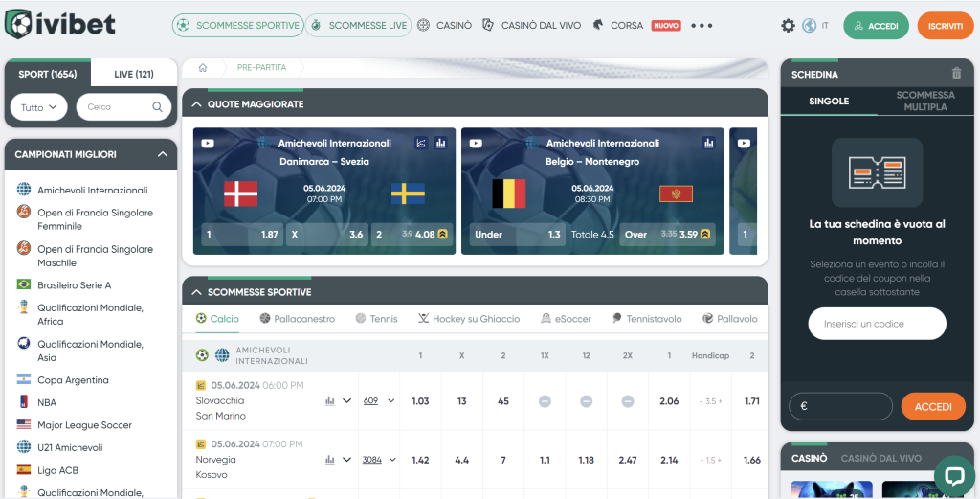Open Major League Soccer link

click(x=84, y=425)
